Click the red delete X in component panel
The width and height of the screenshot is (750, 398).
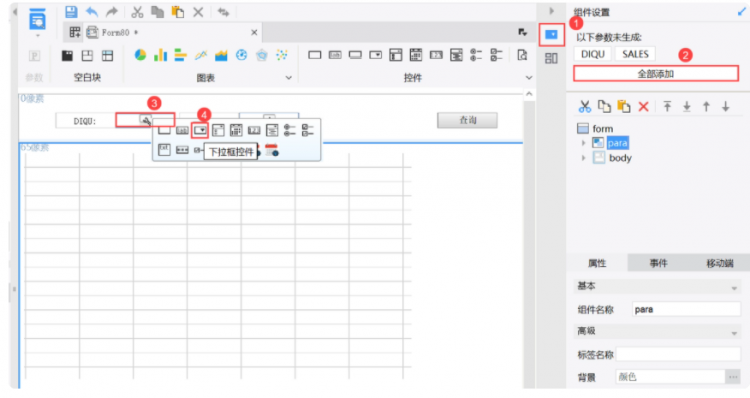643,107
